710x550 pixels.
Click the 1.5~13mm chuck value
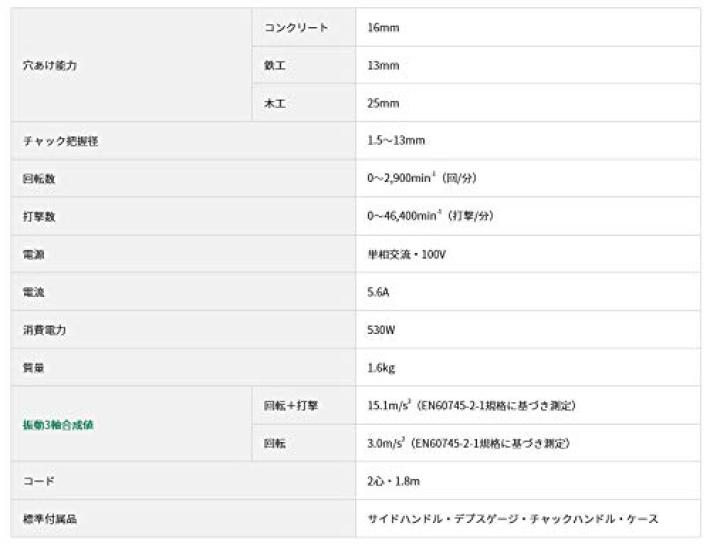[396, 141]
